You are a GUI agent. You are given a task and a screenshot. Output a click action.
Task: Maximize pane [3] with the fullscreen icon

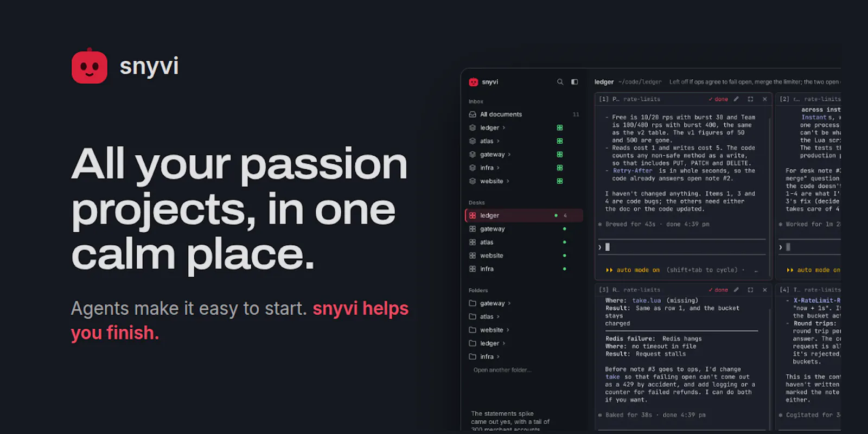pos(751,290)
